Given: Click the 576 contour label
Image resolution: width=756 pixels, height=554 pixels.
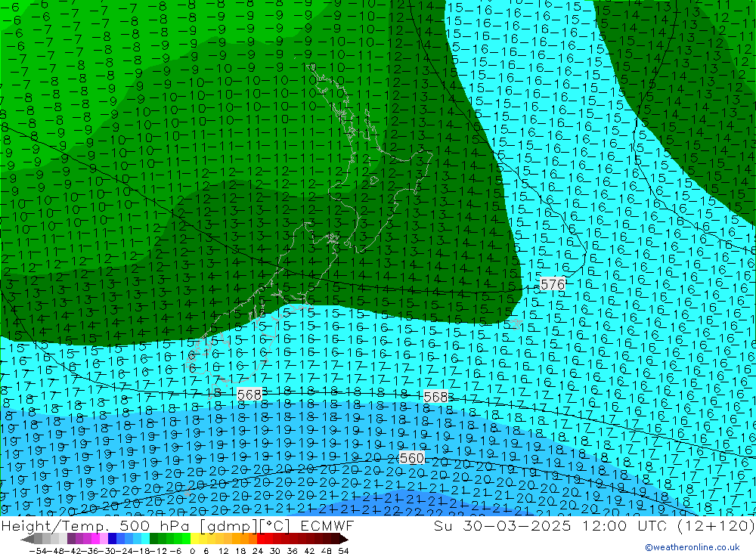Looking at the screenshot, I should [x=553, y=284].
